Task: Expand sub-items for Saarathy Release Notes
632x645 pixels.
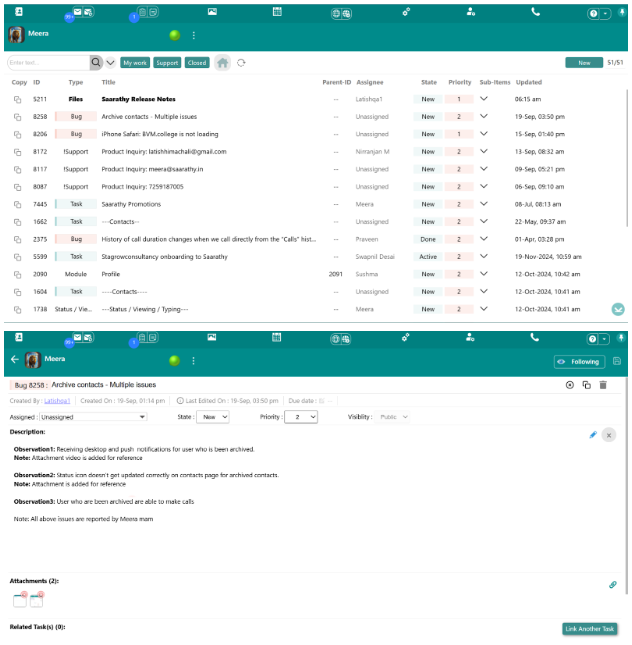Action: point(484,99)
